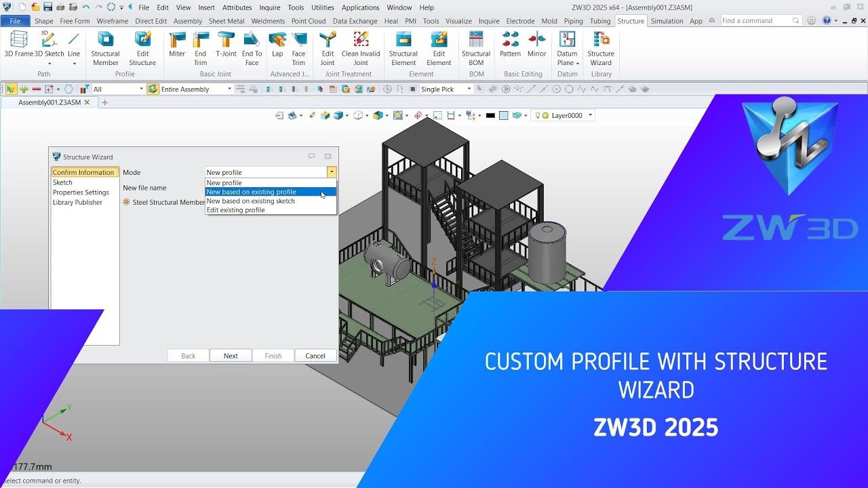Choose Edit existing profile option
Image resolution: width=868 pixels, height=488 pixels.
271,210
